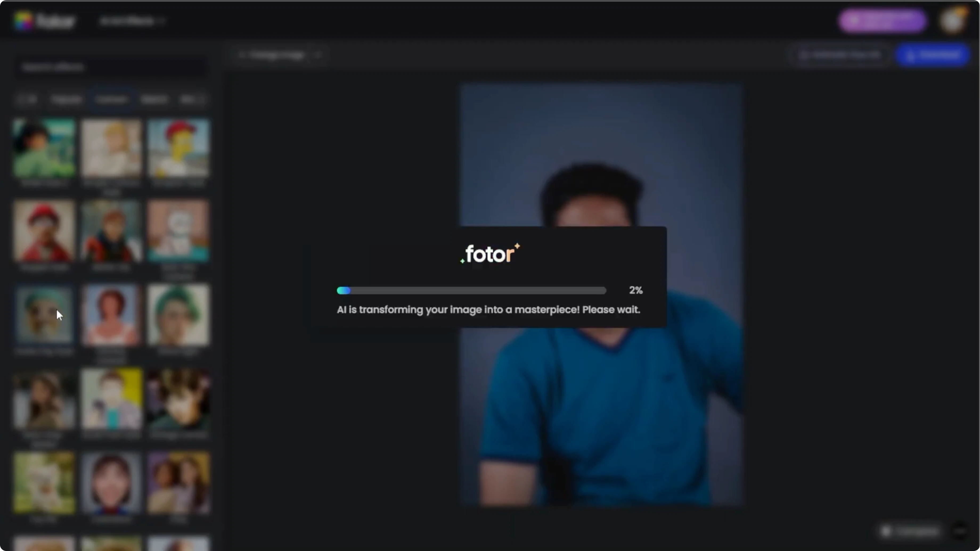980x551 pixels.
Task: Select the Popular effects tab
Action: 66,100
